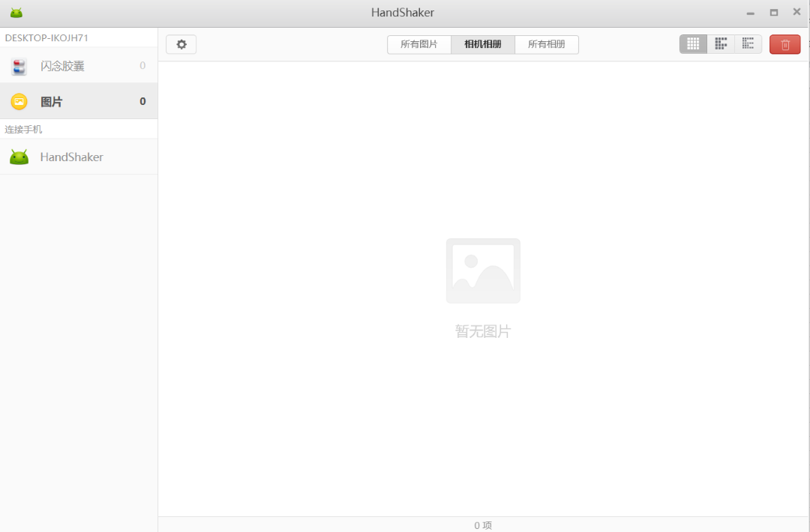Open settings via the gear icon
The image size is (810, 532).
click(181, 44)
